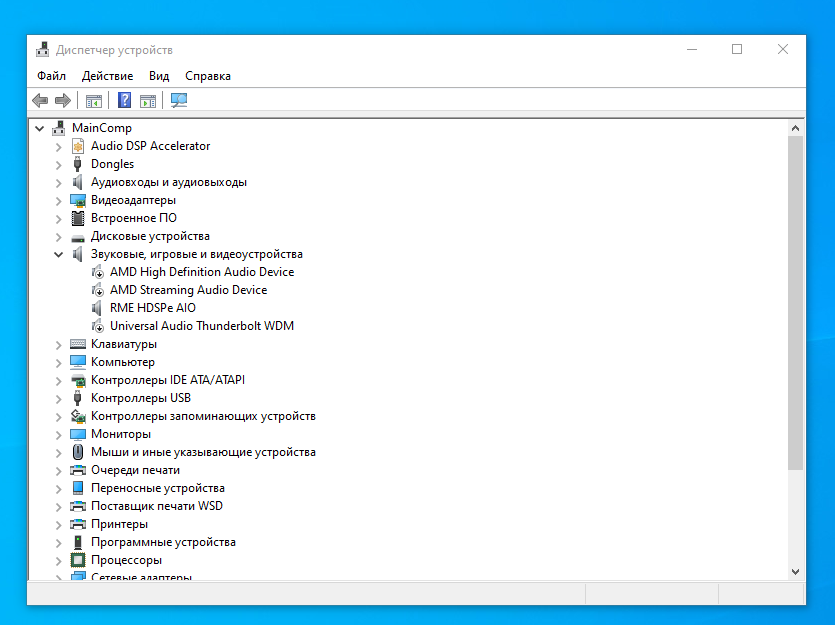
Task: Click AMD High Definition Audio Device icon
Action: tap(97, 272)
